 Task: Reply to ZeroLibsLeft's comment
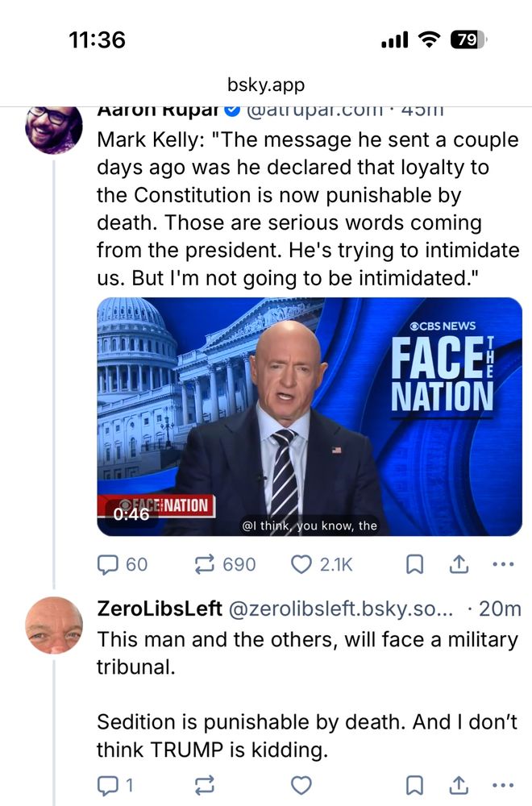pyautogui.click(x=109, y=784)
